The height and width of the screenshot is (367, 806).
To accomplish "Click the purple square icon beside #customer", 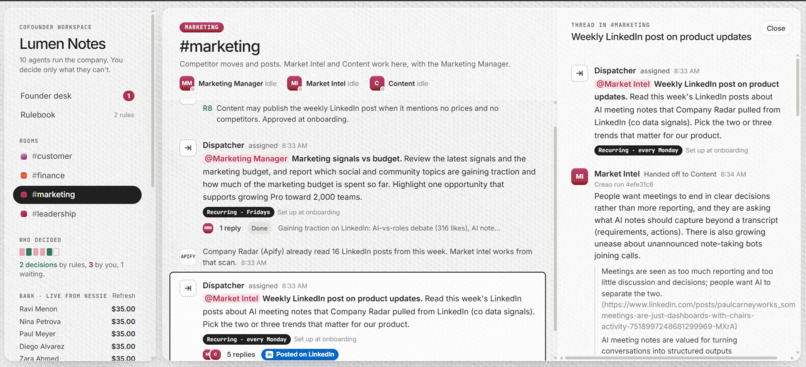I will pos(24,156).
